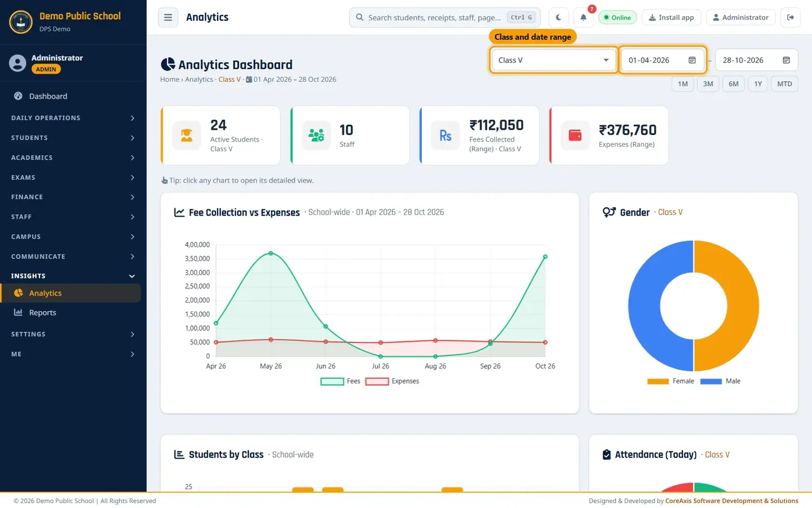Click the Demo Public School logo
Viewport: 812px width, 508px height.
coord(21,22)
